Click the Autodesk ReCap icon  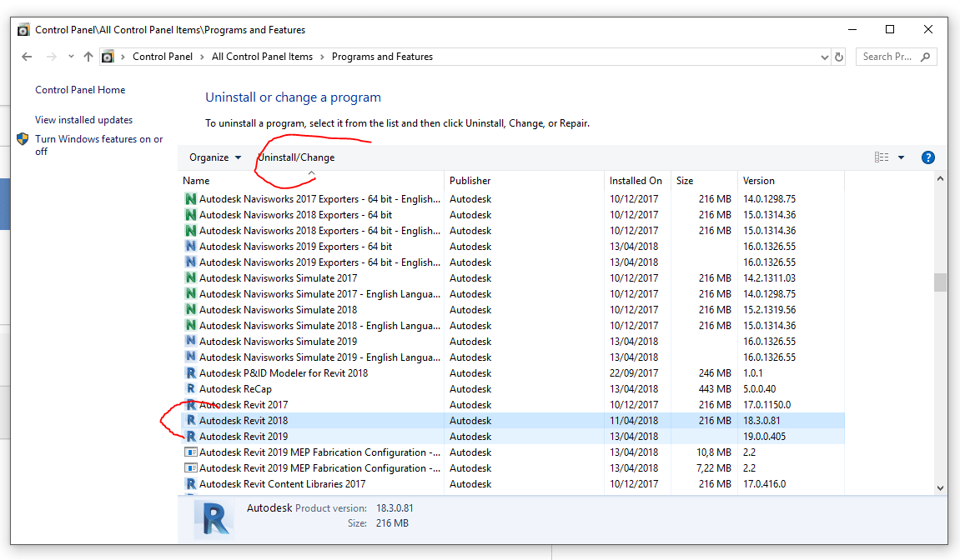click(190, 389)
